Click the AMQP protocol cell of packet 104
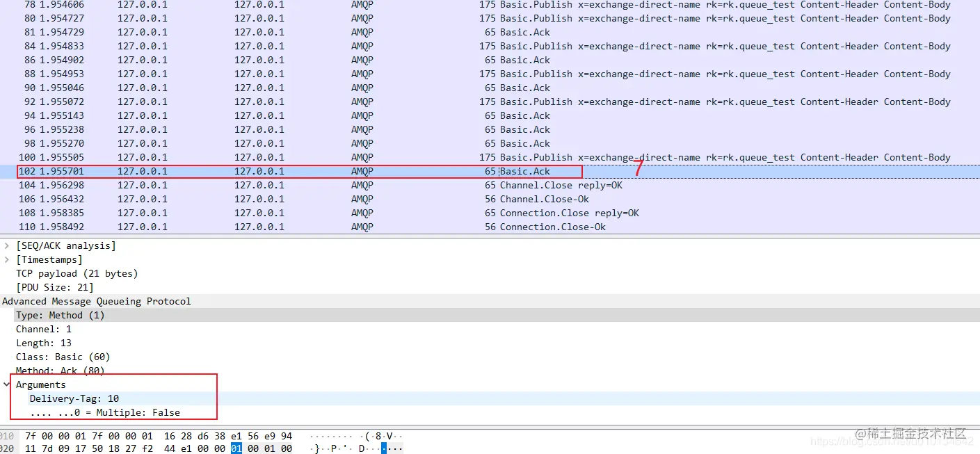This screenshot has height=454, width=980. tap(362, 185)
